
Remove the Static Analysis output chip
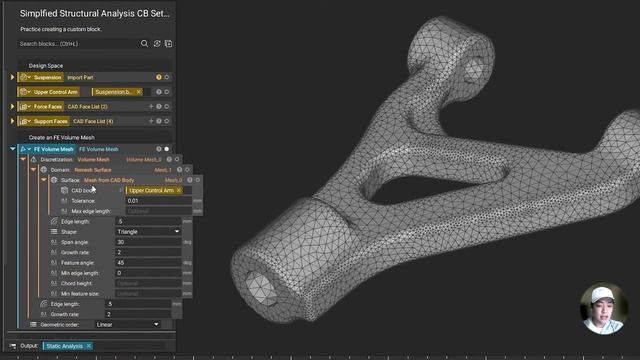pos(89,346)
